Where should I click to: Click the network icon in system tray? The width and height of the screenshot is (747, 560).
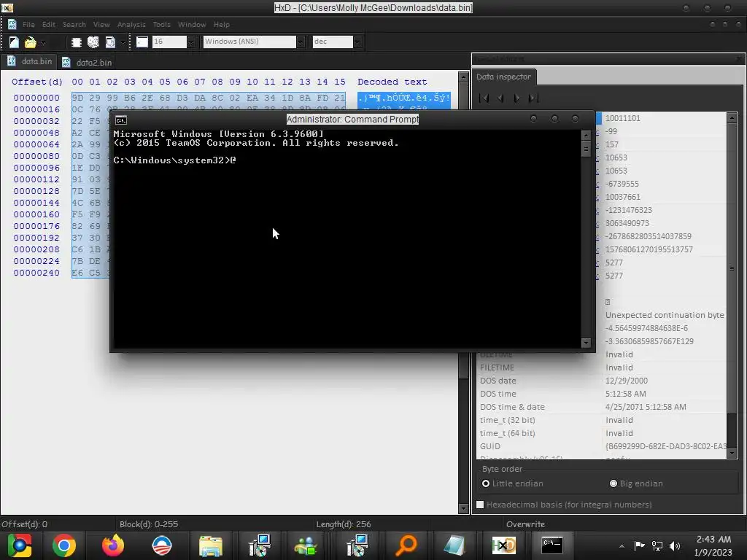pyautogui.click(x=657, y=546)
